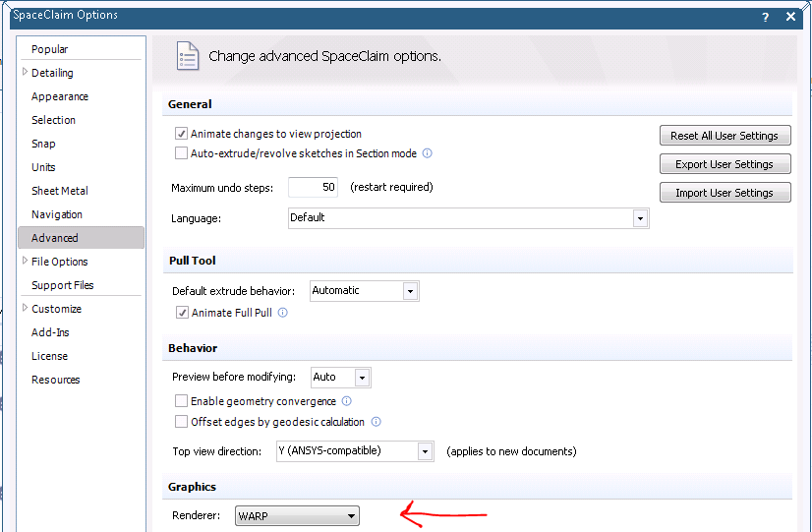The image size is (812, 532).
Task: Open Top view direction dropdown
Action: [x=425, y=451]
